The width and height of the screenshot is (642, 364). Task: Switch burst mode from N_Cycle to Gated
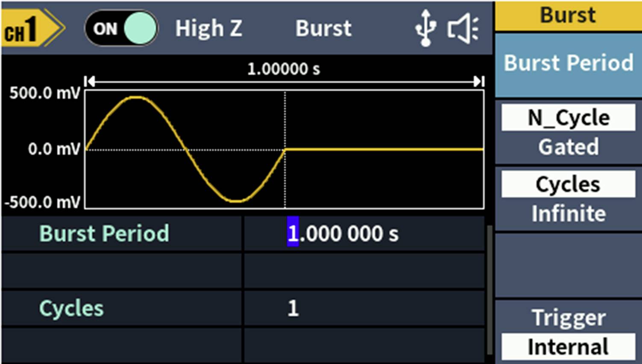click(x=568, y=146)
